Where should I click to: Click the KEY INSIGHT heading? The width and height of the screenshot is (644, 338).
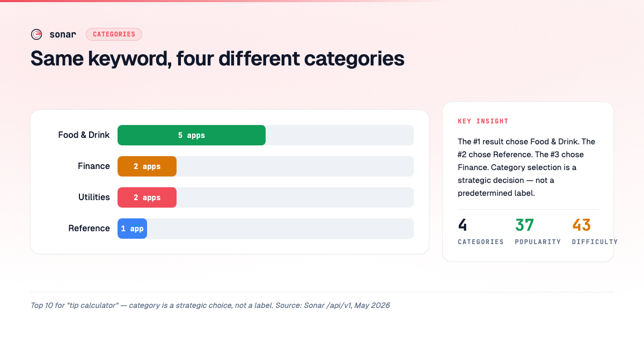(483, 121)
